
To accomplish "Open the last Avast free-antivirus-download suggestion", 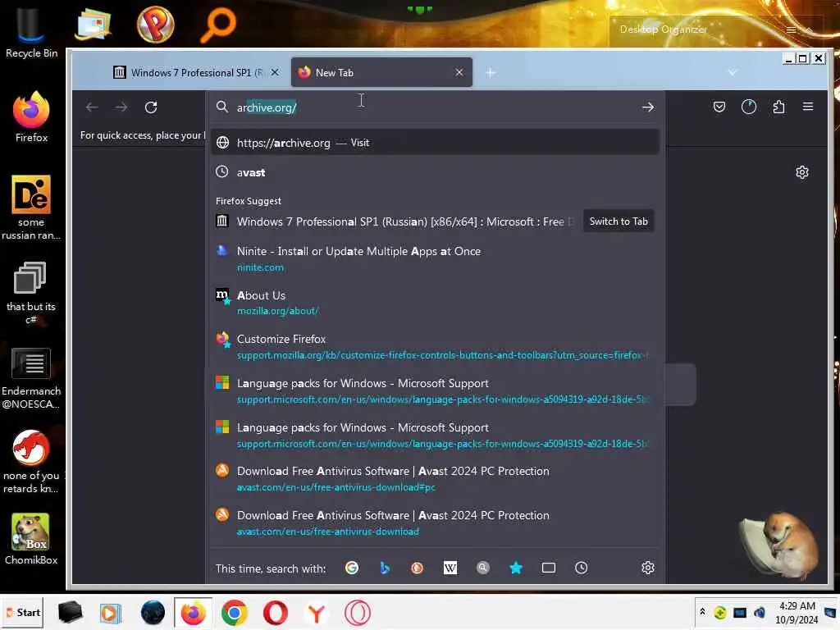I will pos(435,523).
